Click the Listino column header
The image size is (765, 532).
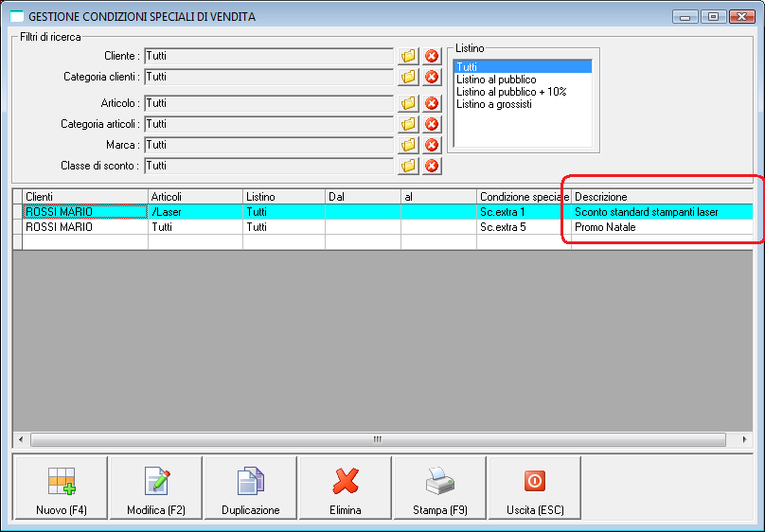[x=284, y=197]
